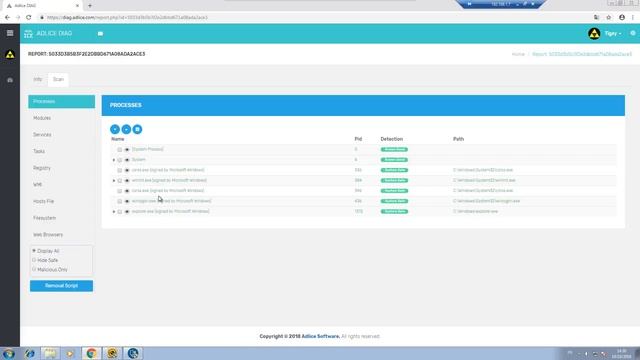
Task: Open the hamburger menu in the dark sidebar
Action: tap(10, 33)
